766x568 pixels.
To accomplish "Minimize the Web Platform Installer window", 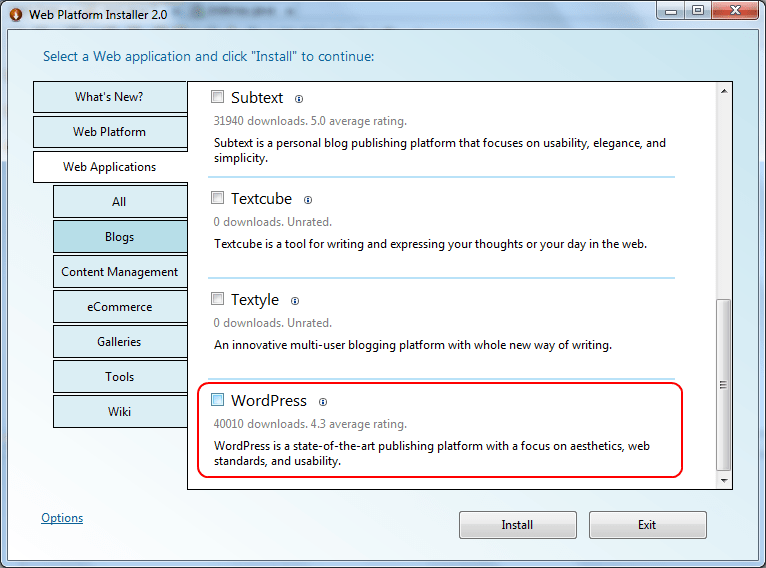I will [x=671, y=11].
